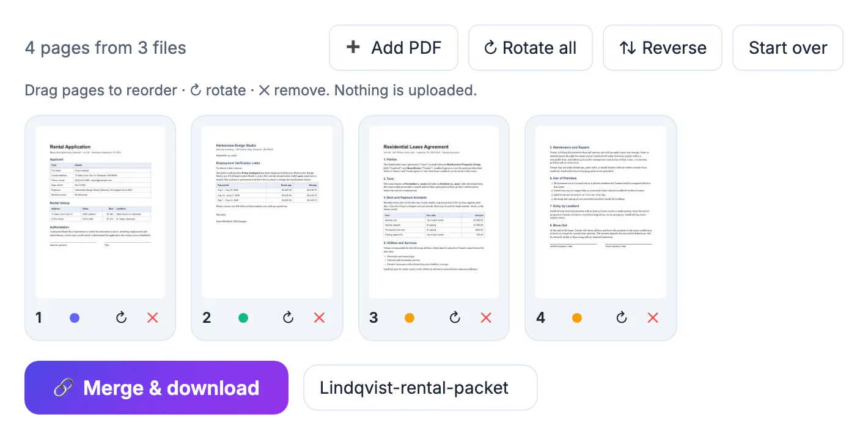This screenshot has height=439, width=868.
Task: Remove page 2 using the red X
Action: coord(319,317)
